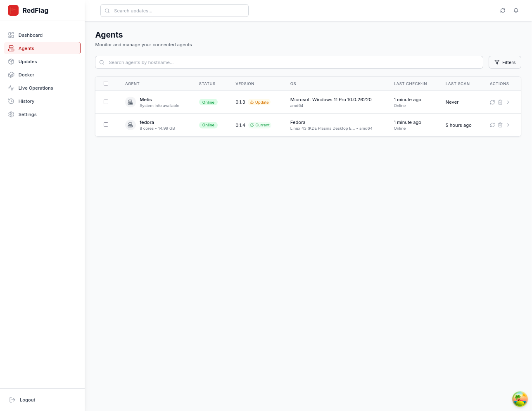Click the fedora agent server icon
This screenshot has width=532, height=411.
pyautogui.click(x=131, y=125)
